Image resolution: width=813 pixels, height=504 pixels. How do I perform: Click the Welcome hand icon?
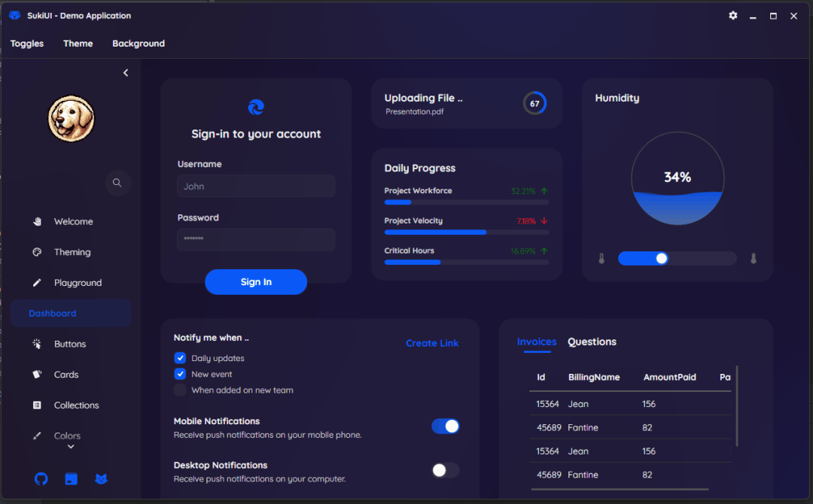(x=37, y=221)
